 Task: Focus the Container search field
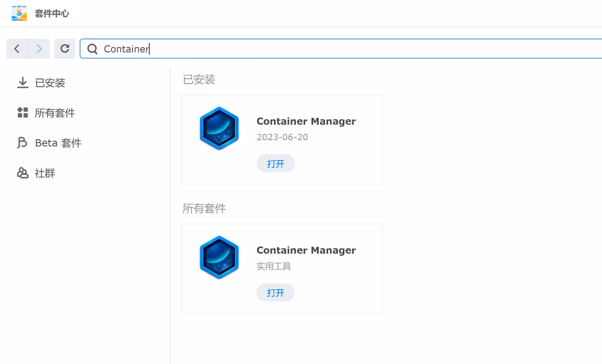pyautogui.click(x=341, y=49)
